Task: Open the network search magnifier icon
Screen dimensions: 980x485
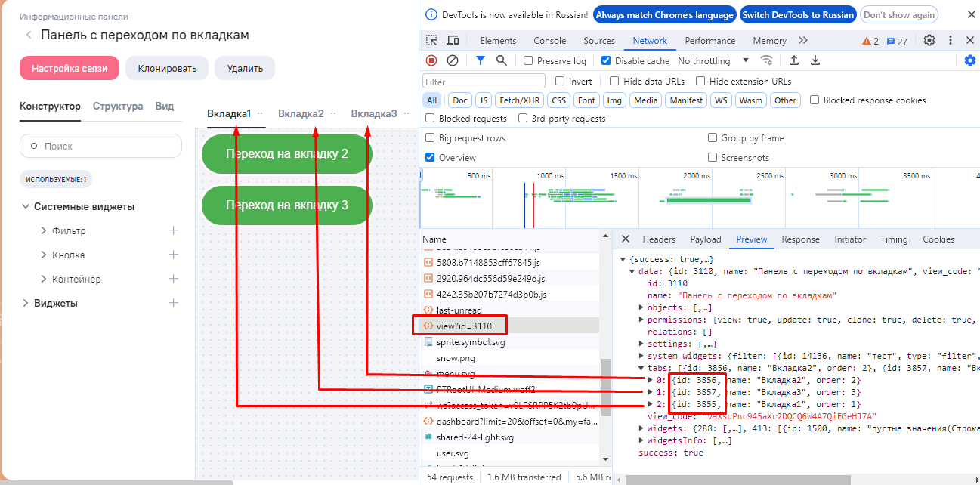Action: tap(501, 60)
